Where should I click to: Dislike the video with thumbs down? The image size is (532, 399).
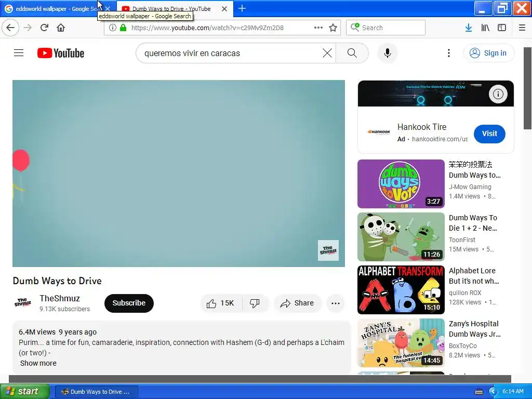pos(255,303)
